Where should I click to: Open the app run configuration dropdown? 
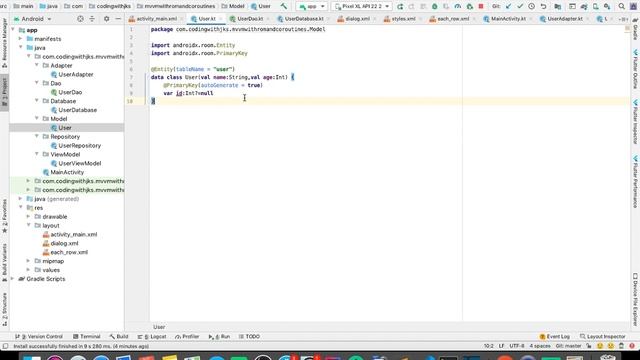(312, 7)
